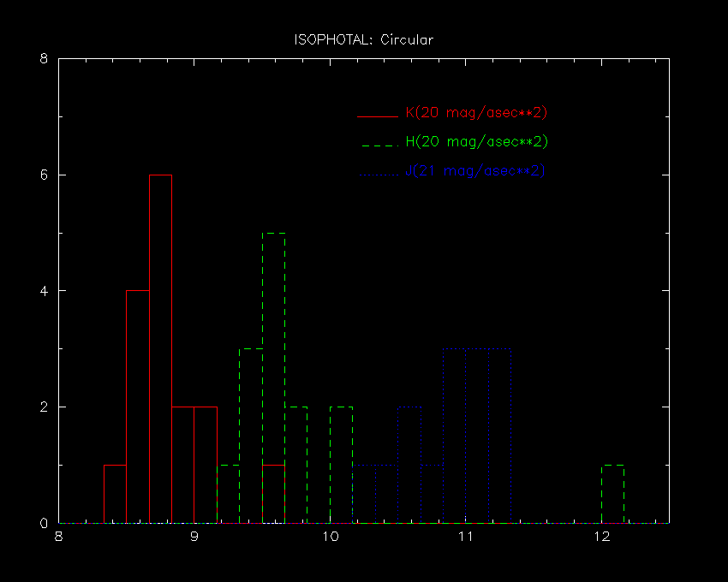Select the green H(20 mag/asec**2) legend label
The height and width of the screenshot is (582, 728).
(477, 141)
